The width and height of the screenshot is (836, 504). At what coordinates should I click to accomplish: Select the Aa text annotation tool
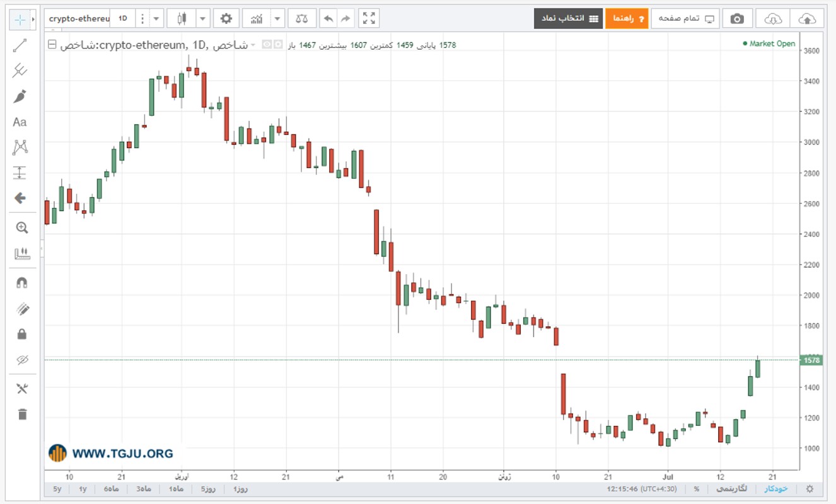[20, 122]
